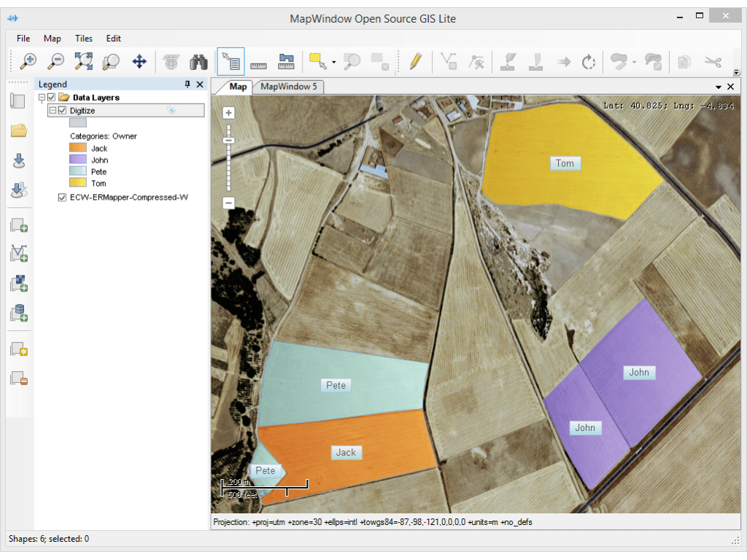The height and width of the screenshot is (560, 747).
Task: Choose the Measure Distance ruler tool
Action: tap(258, 62)
